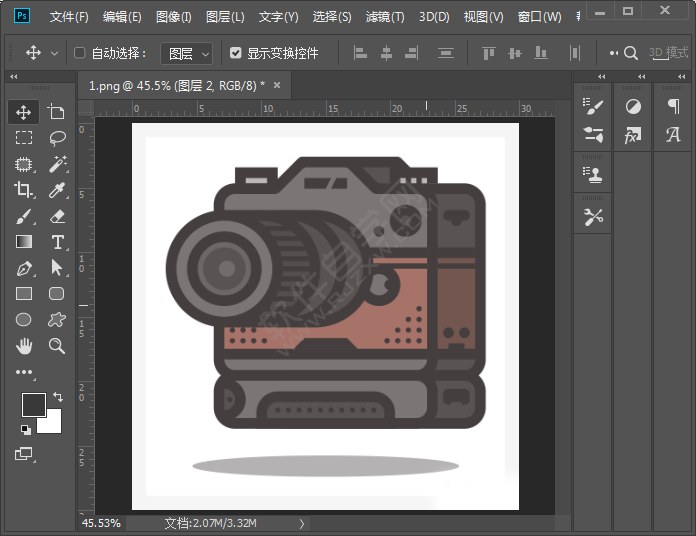This screenshot has height=536, width=696.
Task: Activate the Crop tool
Action: pyautogui.click(x=24, y=190)
